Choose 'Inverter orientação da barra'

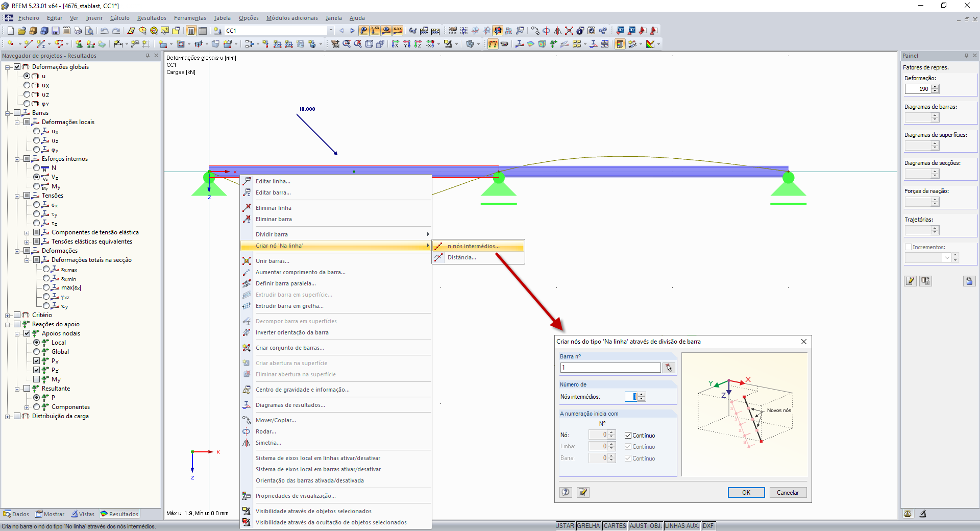(x=336, y=332)
